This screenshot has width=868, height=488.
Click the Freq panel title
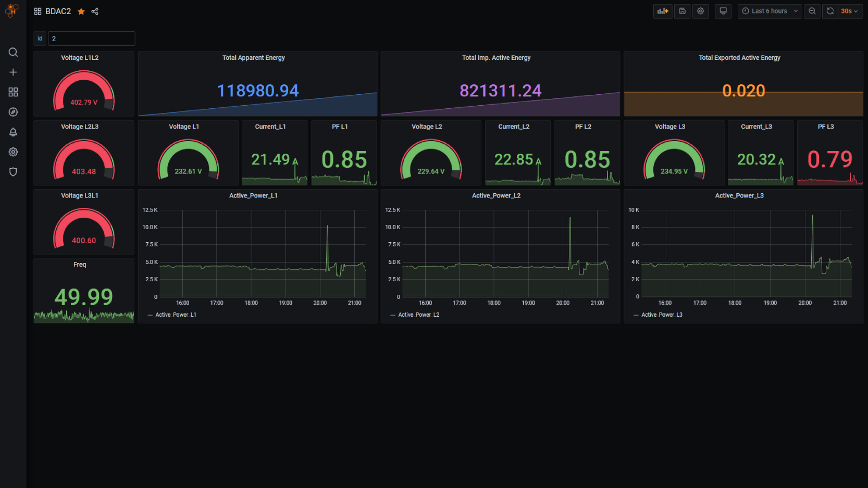(x=80, y=265)
